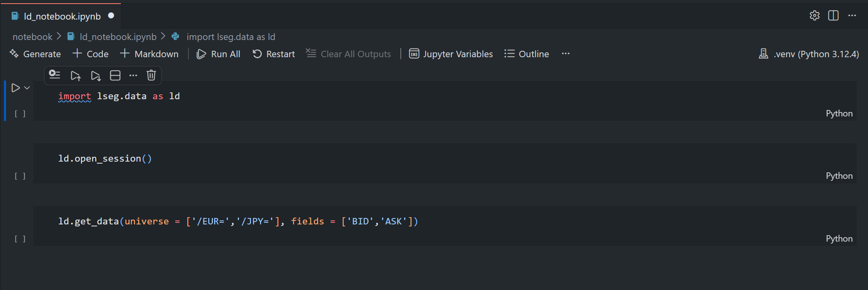Viewport: 868px width, 290px height.
Task: Add a new Code cell
Action: click(x=90, y=54)
